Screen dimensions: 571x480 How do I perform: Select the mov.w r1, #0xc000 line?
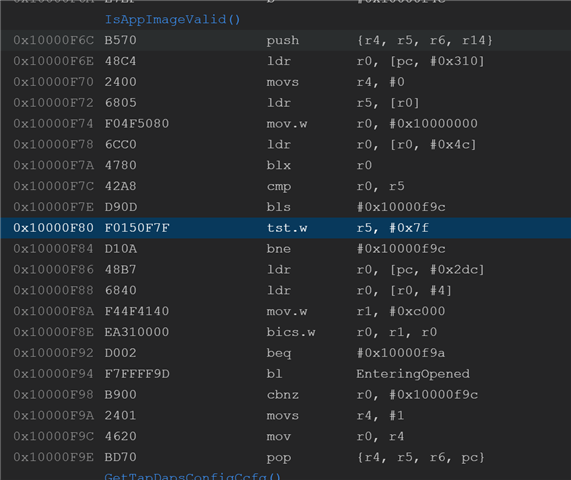click(286, 311)
